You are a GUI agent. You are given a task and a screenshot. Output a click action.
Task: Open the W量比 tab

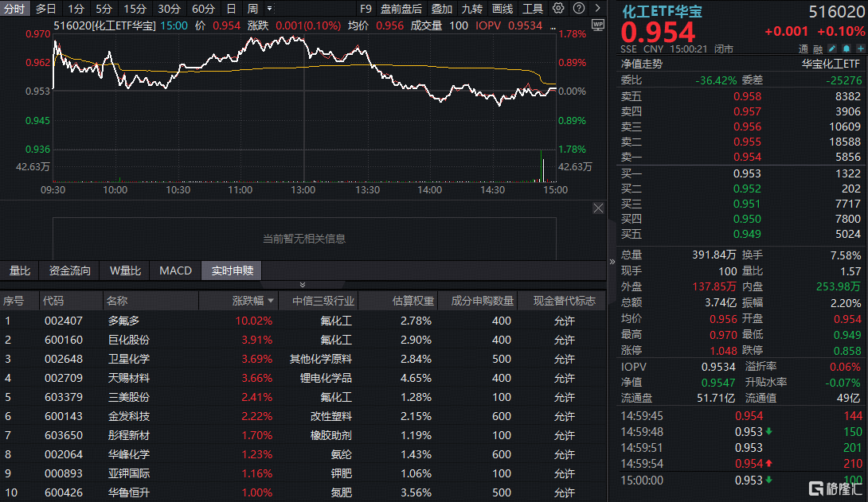pyautogui.click(x=125, y=270)
